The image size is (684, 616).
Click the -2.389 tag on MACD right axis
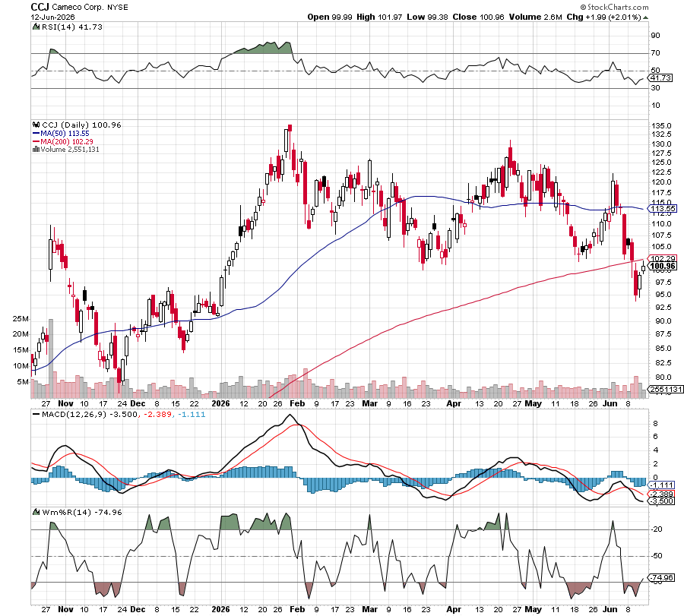[x=662, y=494]
